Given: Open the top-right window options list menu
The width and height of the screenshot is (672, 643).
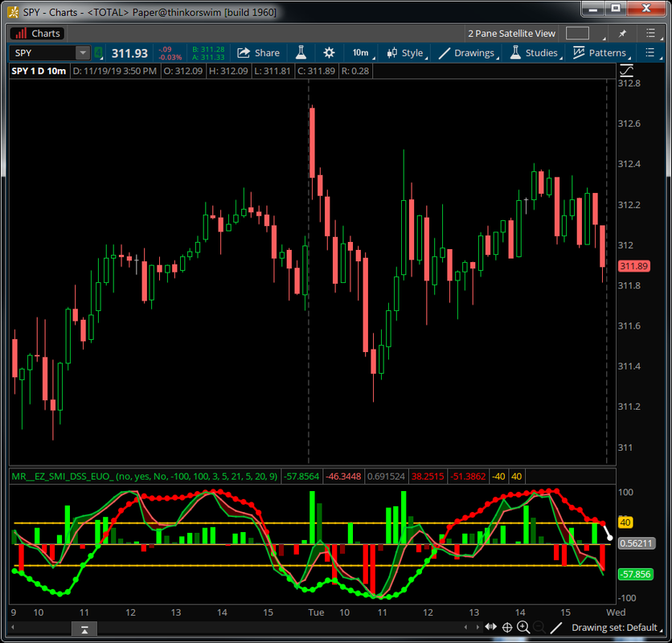Looking at the screenshot, I should click(650, 33).
